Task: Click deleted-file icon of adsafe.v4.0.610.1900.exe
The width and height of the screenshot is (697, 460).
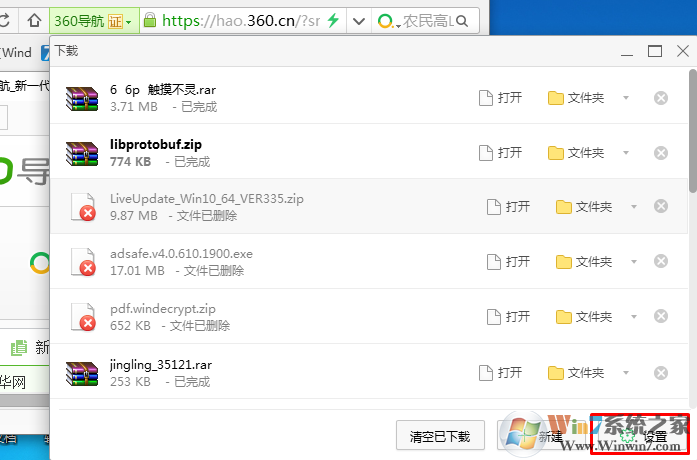Action: pyautogui.click(x=84, y=262)
